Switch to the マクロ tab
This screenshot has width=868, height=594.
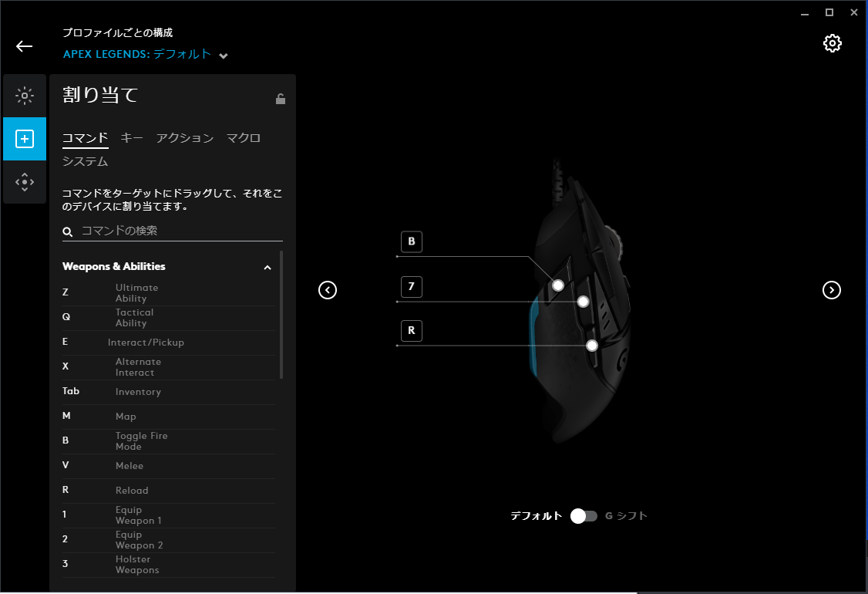point(244,138)
